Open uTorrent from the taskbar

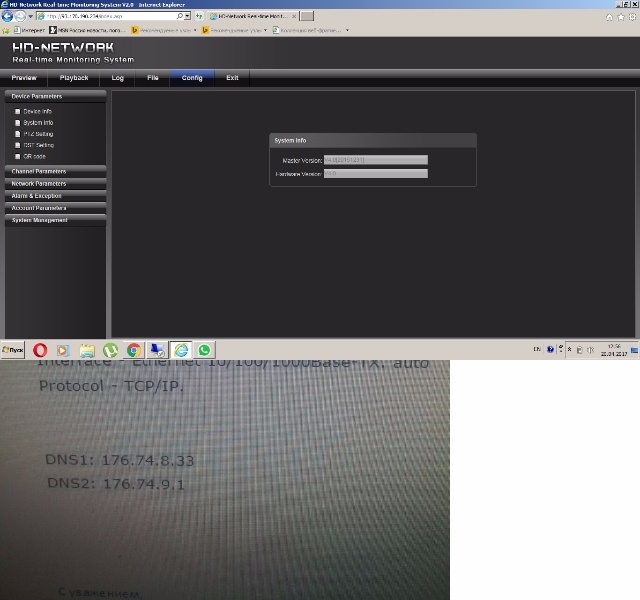(110, 350)
